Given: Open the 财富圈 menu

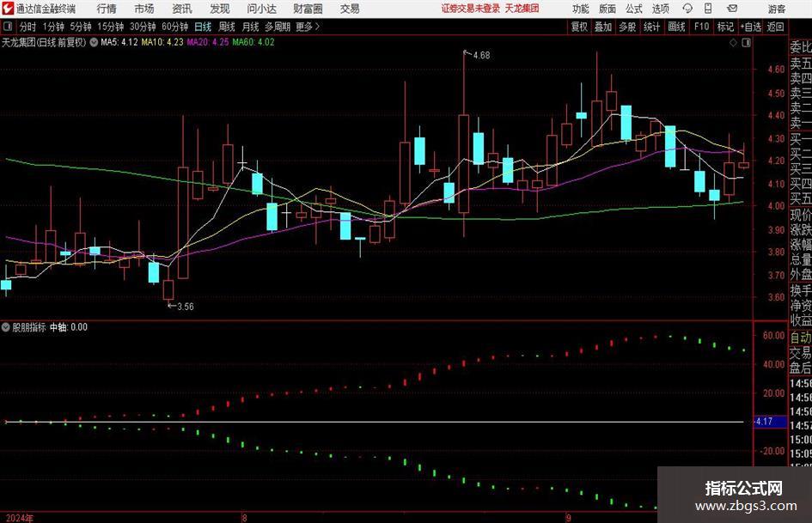Looking at the screenshot, I should 308,9.
